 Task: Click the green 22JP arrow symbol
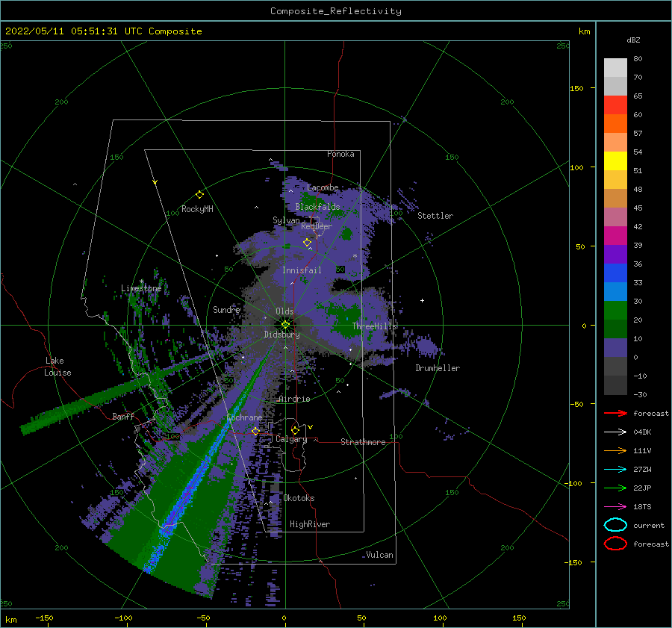tap(615, 488)
